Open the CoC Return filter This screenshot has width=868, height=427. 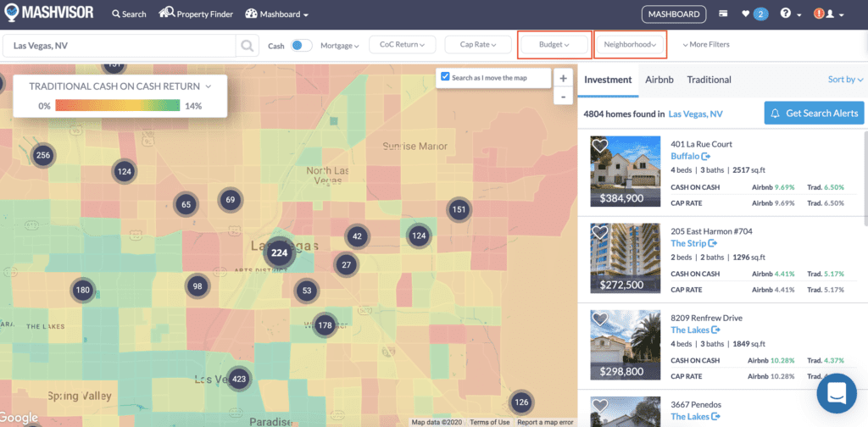pos(403,45)
